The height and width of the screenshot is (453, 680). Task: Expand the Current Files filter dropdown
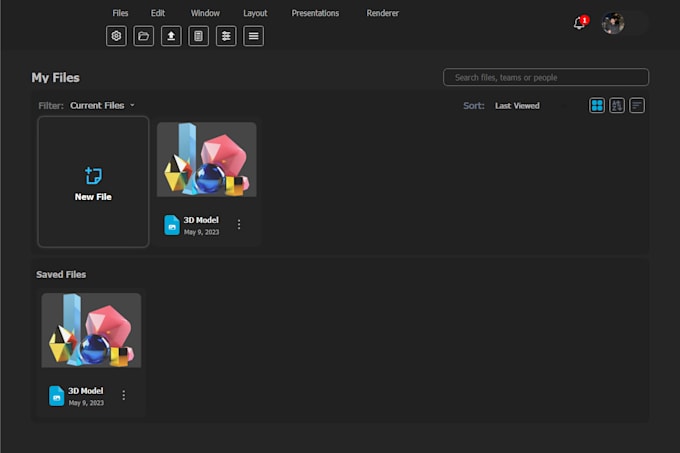[x=102, y=105]
